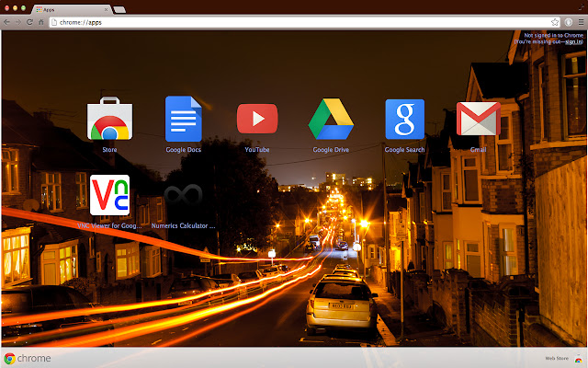Click the YouTube label text

257,149
